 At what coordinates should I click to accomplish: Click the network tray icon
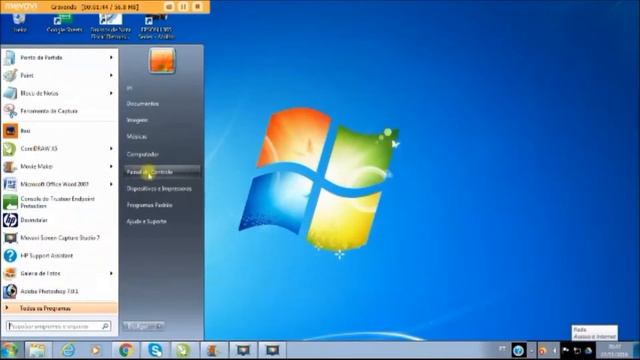coord(578,350)
